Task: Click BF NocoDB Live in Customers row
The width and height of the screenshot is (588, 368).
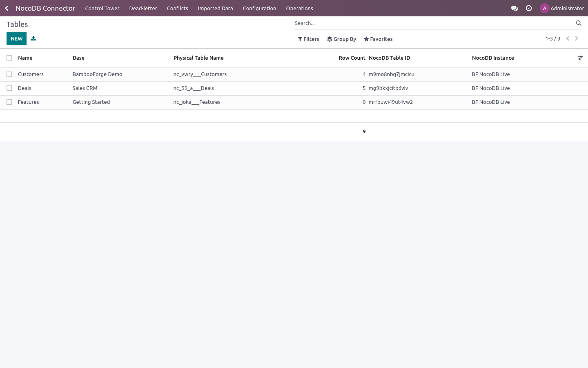Action: coord(490,74)
